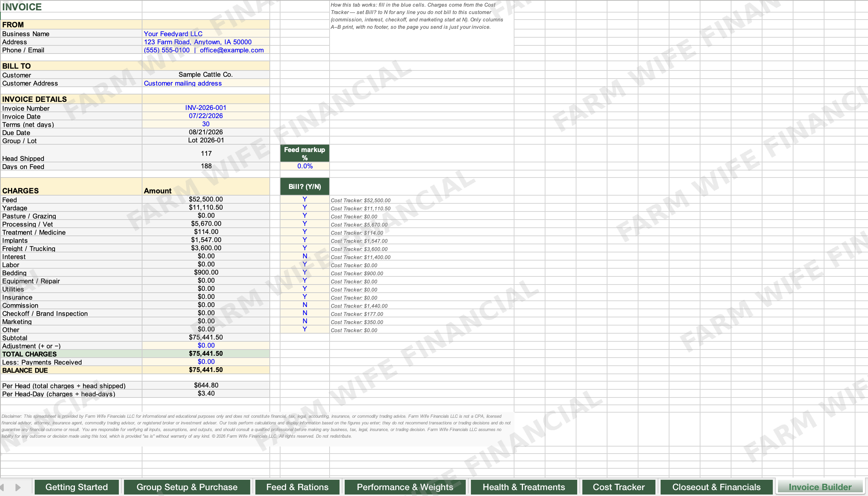
Task: Select the Feed amount $52,500.00 cell
Action: 206,199
